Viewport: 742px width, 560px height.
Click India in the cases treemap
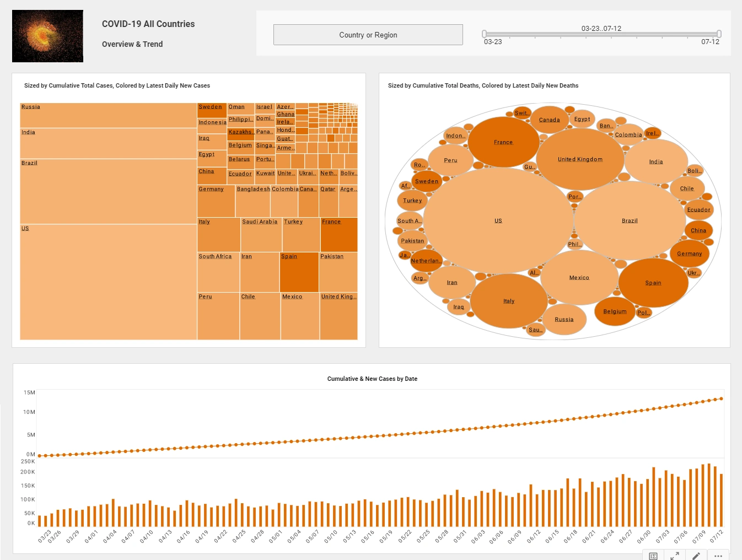click(108, 143)
